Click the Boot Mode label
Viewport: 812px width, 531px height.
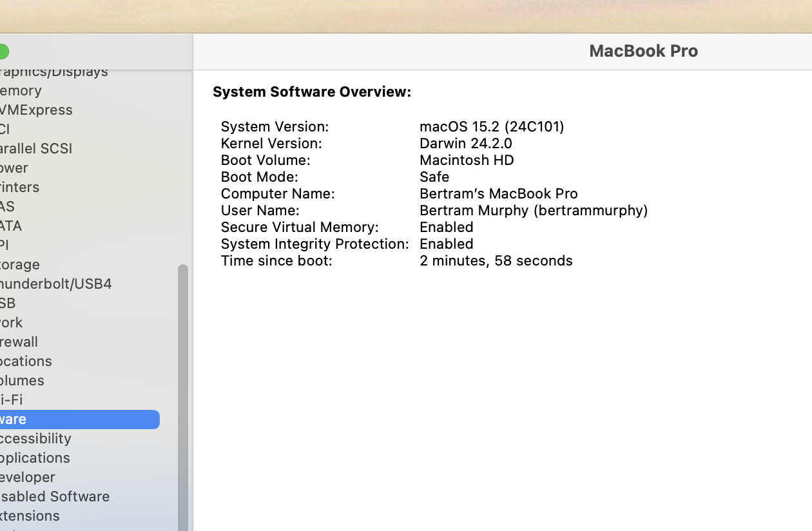click(x=259, y=177)
